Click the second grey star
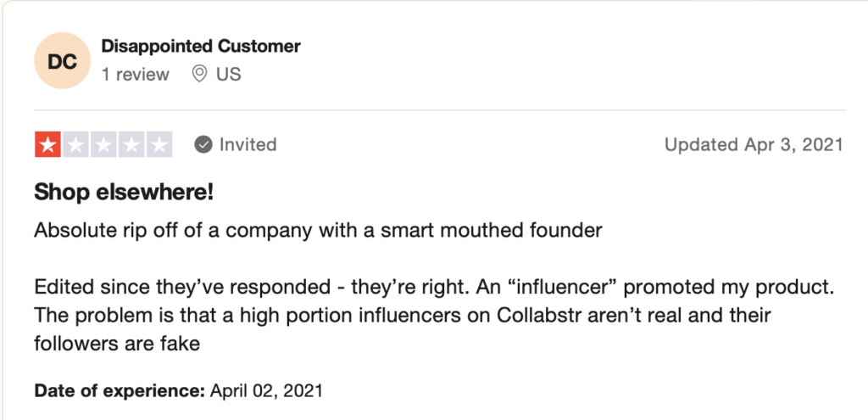The width and height of the screenshot is (868, 420). tap(75, 144)
